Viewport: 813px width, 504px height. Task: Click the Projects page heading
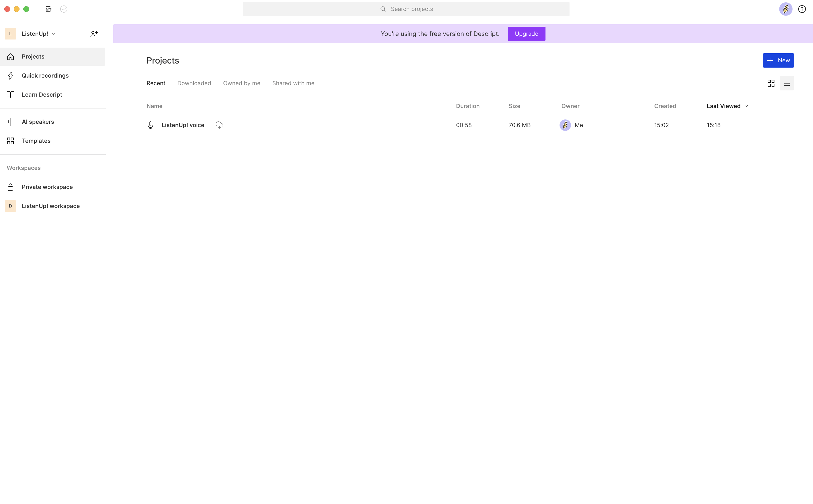pyautogui.click(x=163, y=61)
